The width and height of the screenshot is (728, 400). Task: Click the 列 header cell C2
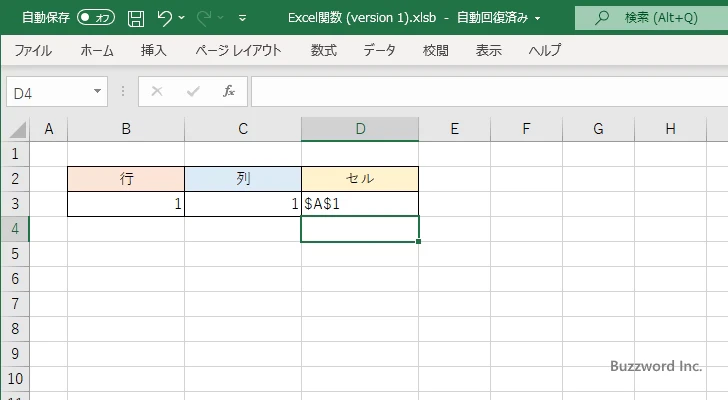point(243,179)
